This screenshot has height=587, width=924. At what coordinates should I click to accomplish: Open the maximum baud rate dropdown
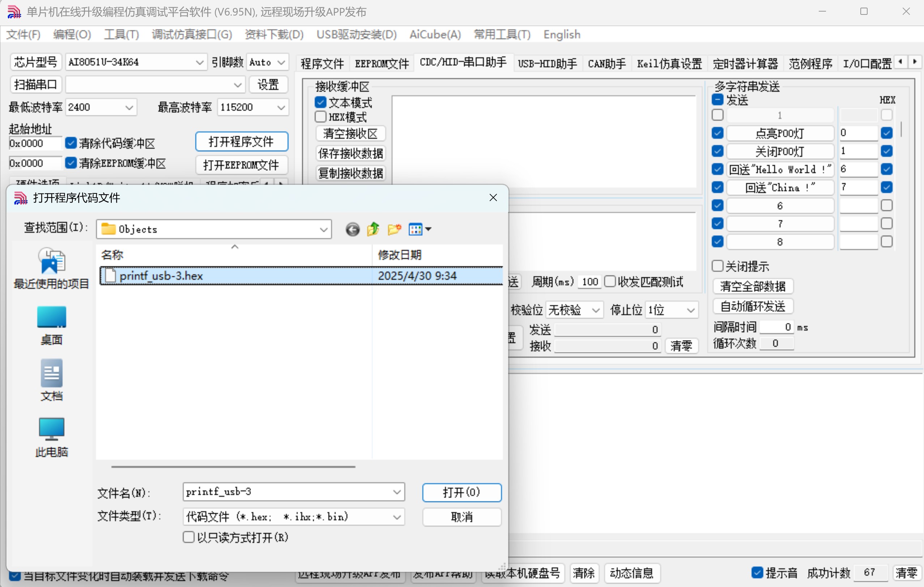281,107
